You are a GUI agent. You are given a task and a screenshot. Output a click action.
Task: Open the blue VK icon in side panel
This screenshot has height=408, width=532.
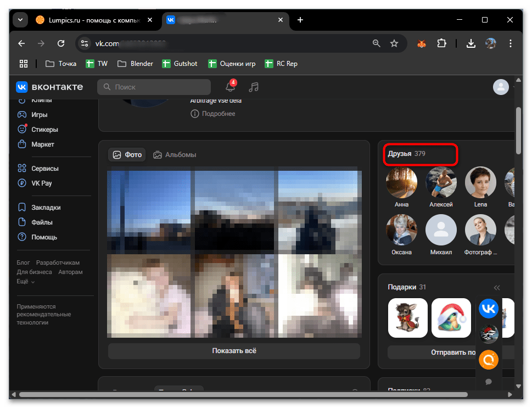[x=489, y=308]
